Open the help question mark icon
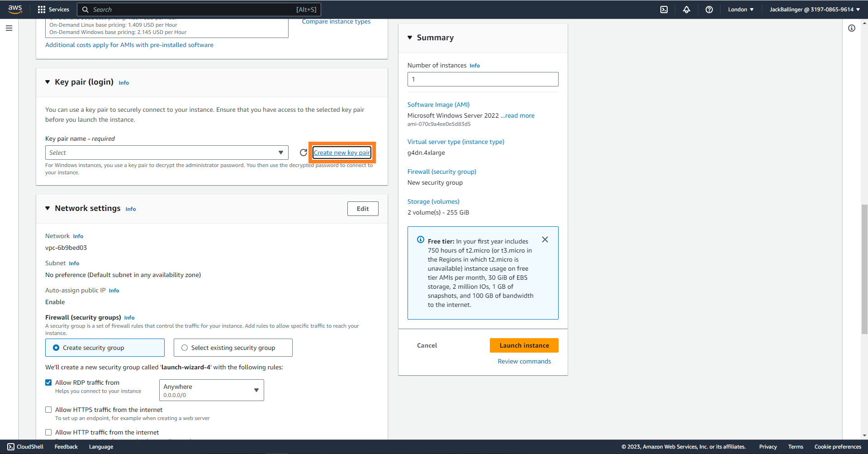 [709, 10]
